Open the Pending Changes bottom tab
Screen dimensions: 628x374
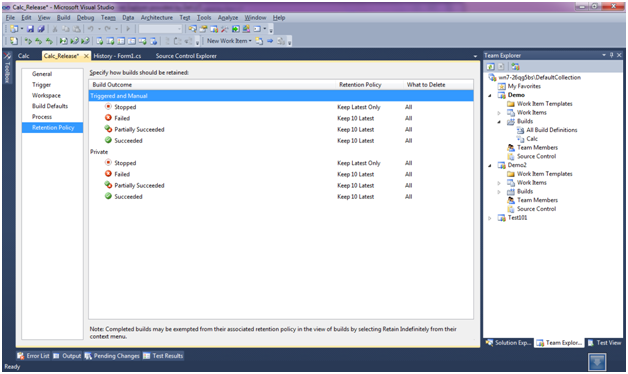click(112, 356)
